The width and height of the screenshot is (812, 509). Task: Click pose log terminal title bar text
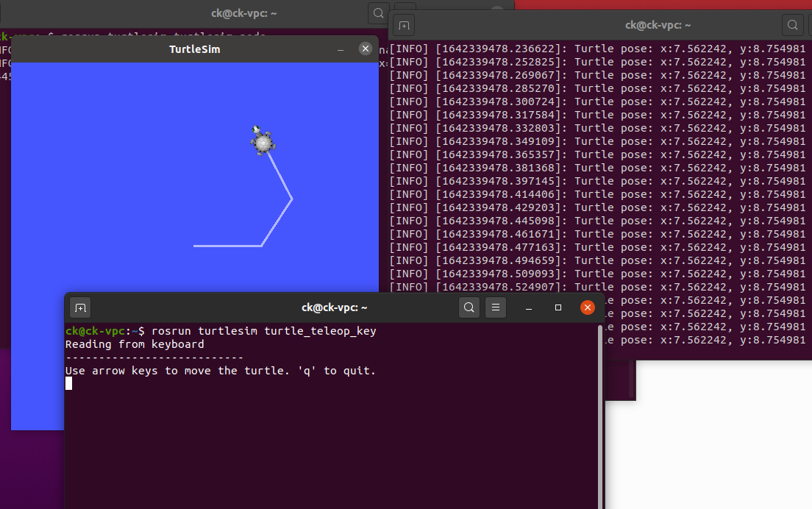click(x=658, y=25)
